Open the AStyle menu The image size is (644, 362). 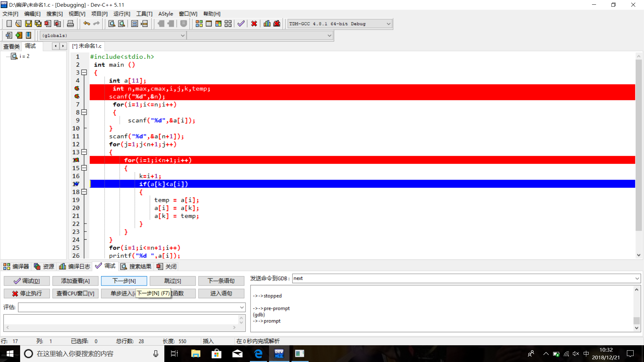click(166, 14)
